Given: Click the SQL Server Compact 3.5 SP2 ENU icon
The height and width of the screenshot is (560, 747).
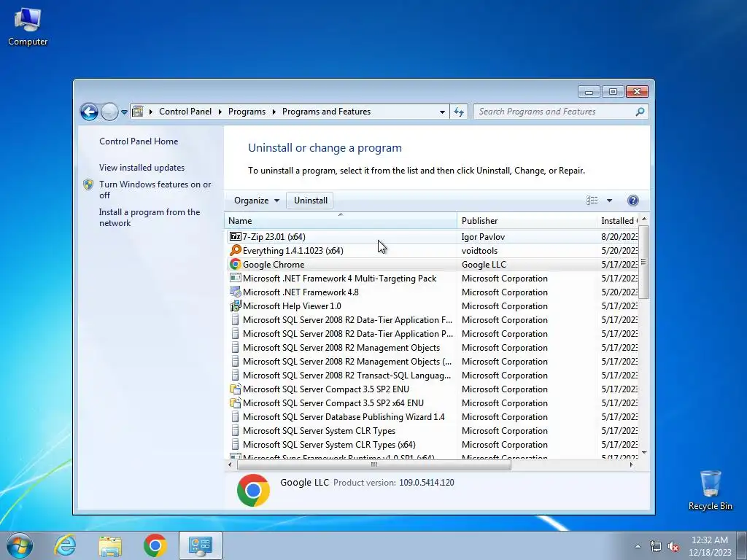Looking at the screenshot, I should pos(236,389).
